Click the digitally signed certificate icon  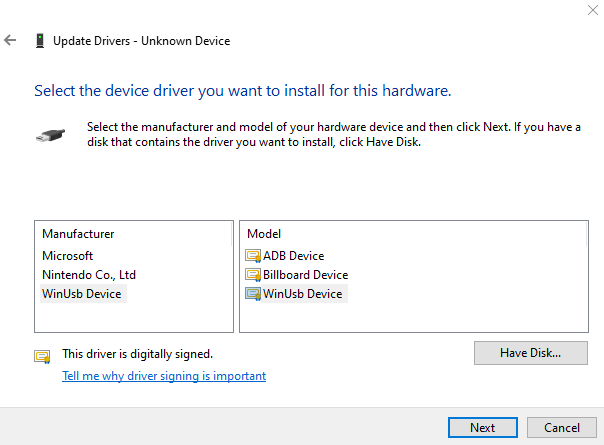[x=42, y=356]
